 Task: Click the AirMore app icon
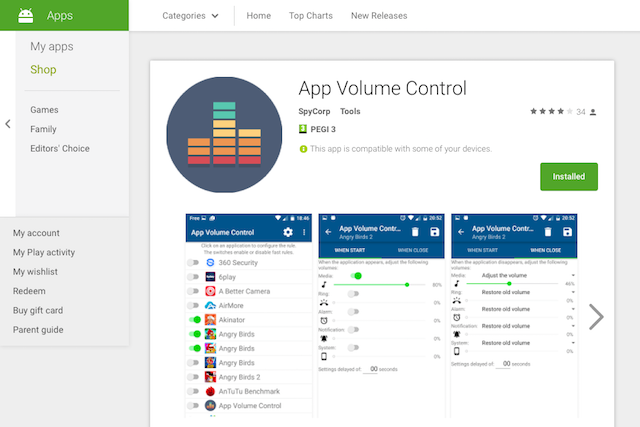tap(210, 305)
